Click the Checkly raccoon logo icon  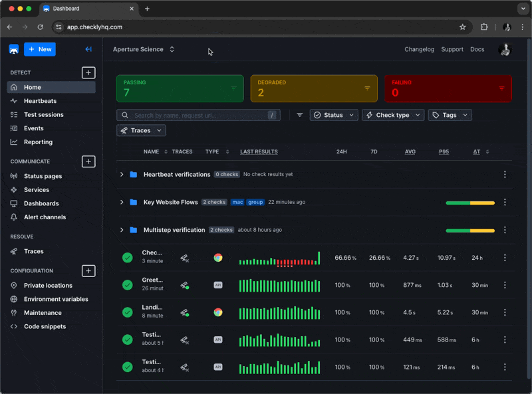(14, 50)
